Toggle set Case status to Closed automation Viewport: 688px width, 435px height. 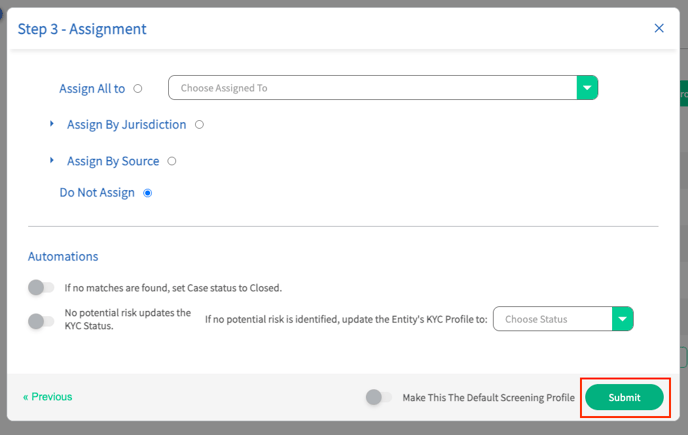(41, 288)
